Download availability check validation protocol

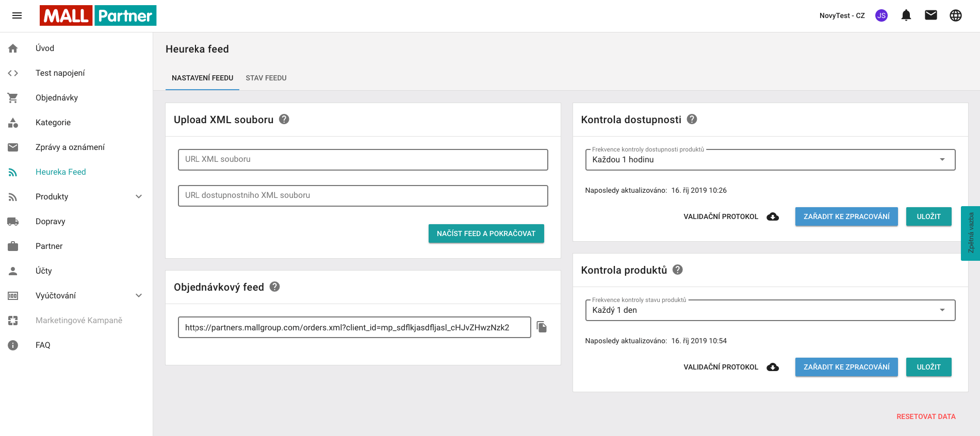[773, 216]
